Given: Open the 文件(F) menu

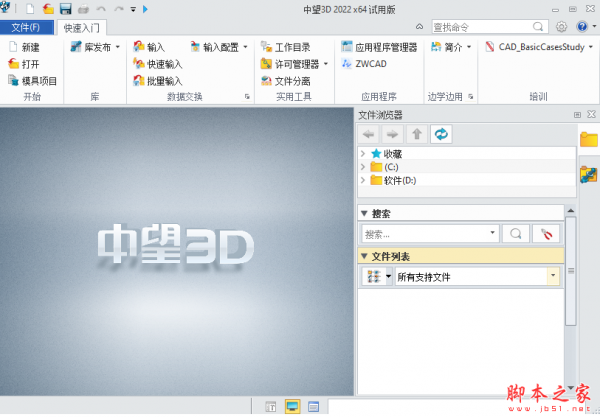Looking at the screenshot, I should pos(26,28).
